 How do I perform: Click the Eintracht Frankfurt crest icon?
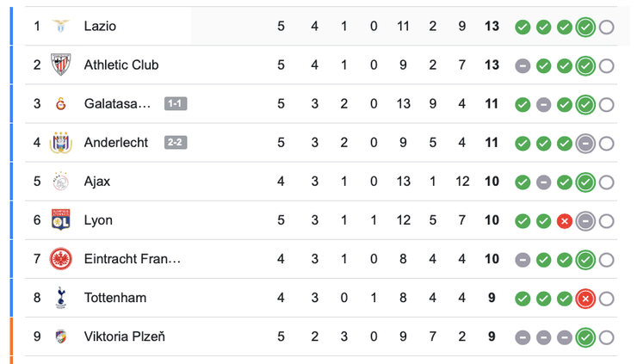coord(61,259)
